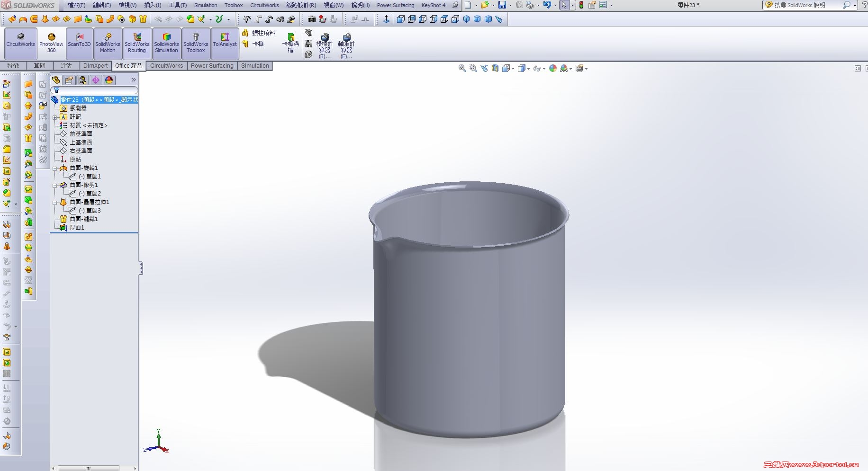868x471 pixels.
Task: Click the take snapshot camera icon
Action: 311,19
